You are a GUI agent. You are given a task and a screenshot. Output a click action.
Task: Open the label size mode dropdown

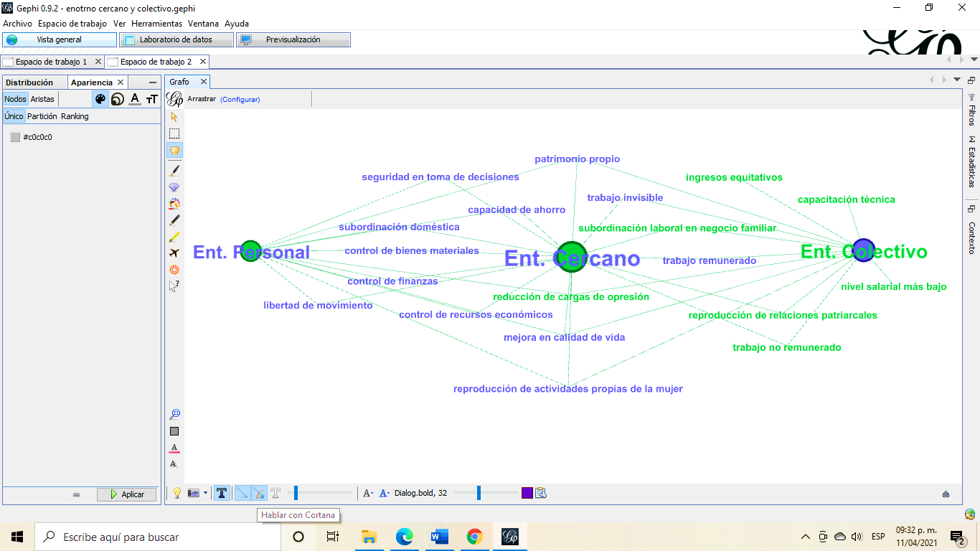click(x=367, y=493)
